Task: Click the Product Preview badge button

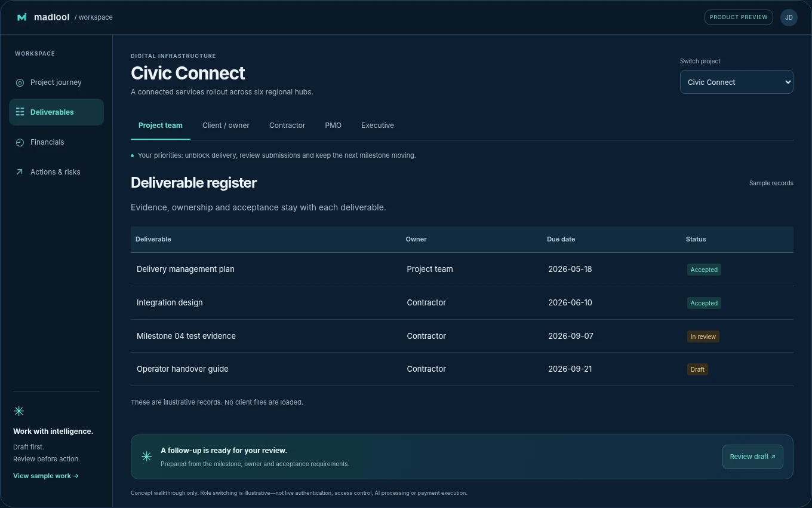Action: 739,17
